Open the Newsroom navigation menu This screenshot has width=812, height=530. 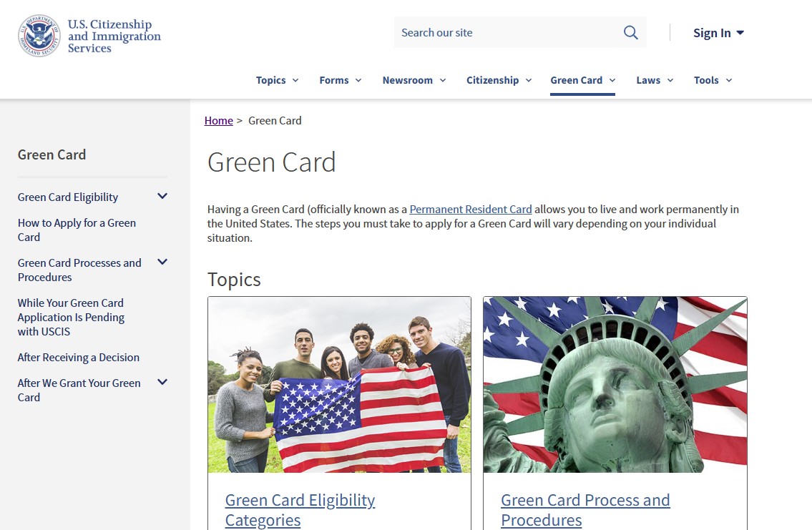pyautogui.click(x=414, y=80)
